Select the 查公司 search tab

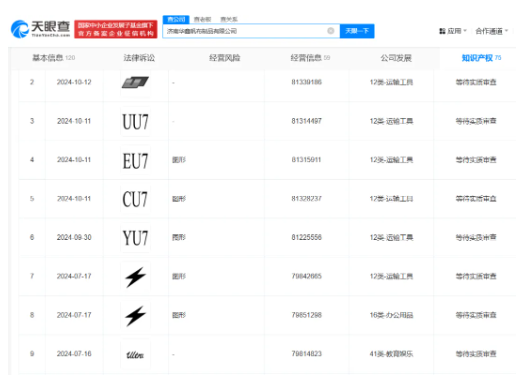click(x=176, y=19)
